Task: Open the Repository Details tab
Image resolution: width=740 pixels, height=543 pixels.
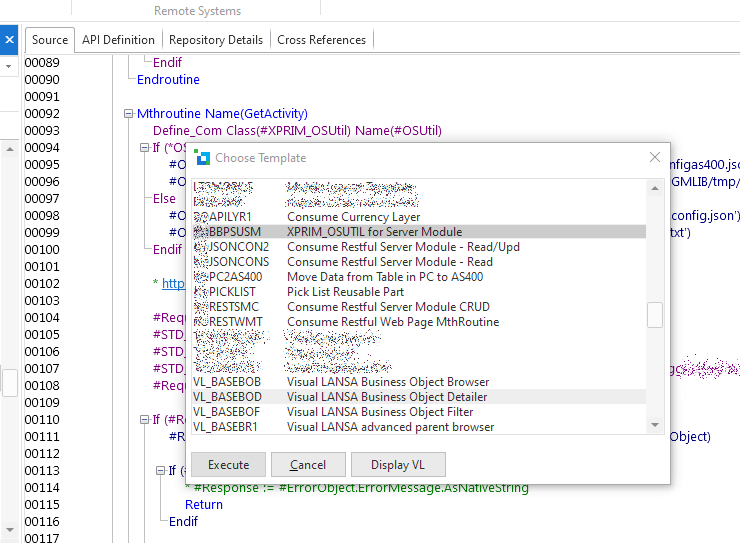Action: pyautogui.click(x=216, y=40)
